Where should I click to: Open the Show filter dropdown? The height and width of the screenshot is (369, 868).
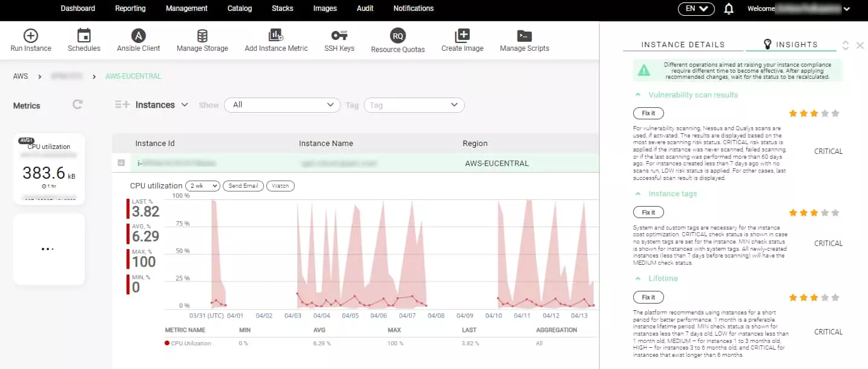tap(281, 105)
